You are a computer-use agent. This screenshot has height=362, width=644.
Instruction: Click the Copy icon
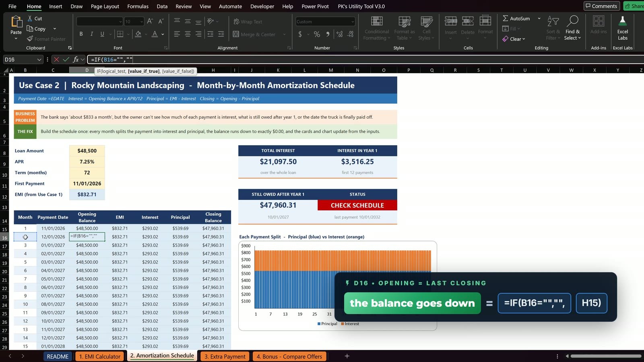(30, 29)
